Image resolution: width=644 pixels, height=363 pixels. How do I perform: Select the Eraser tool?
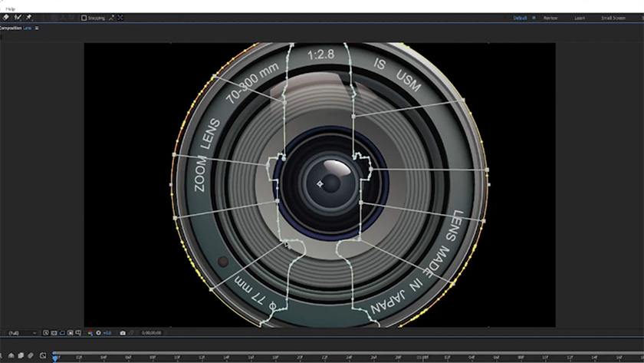[x=6, y=18]
